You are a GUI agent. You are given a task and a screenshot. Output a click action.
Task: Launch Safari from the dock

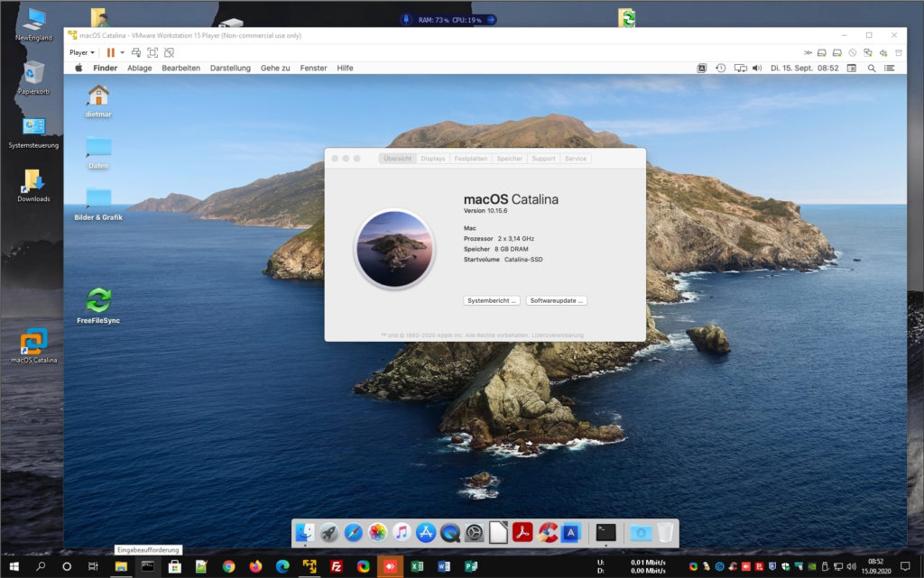(x=353, y=533)
